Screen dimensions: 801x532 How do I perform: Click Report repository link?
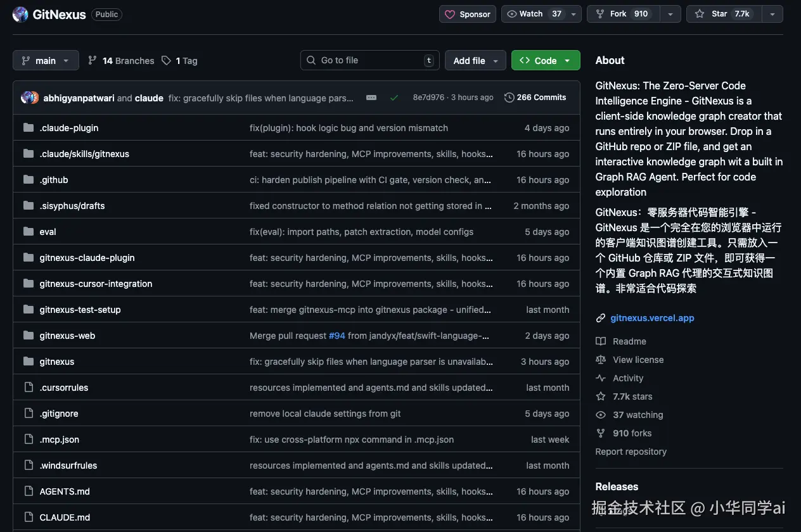tap(631, 452)
